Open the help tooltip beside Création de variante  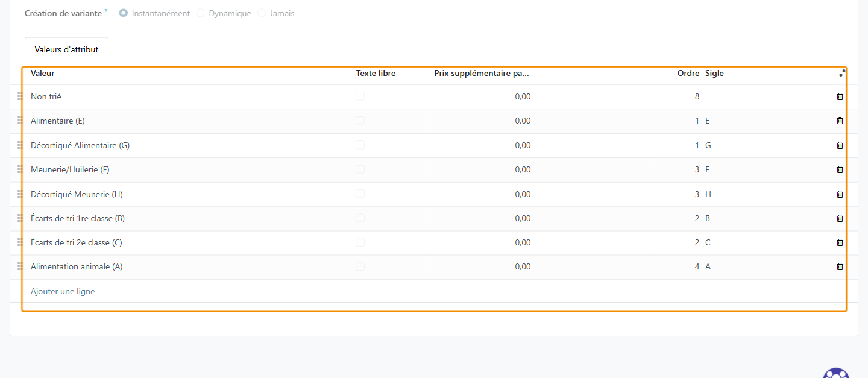[105, 11]
